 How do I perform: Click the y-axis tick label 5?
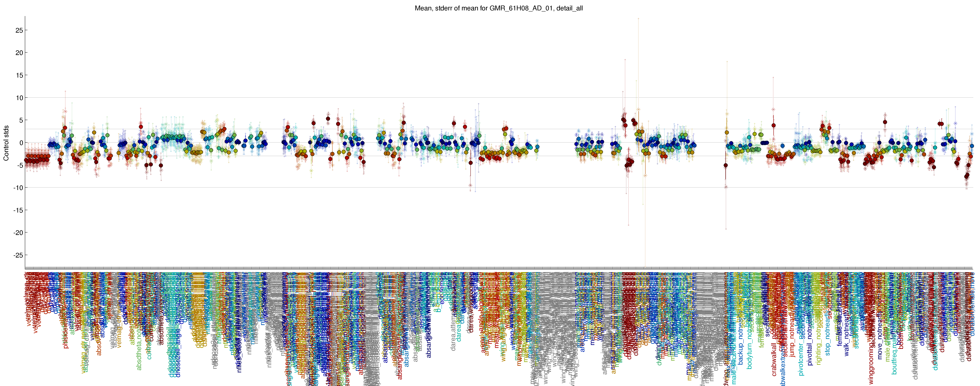[21, 120]
